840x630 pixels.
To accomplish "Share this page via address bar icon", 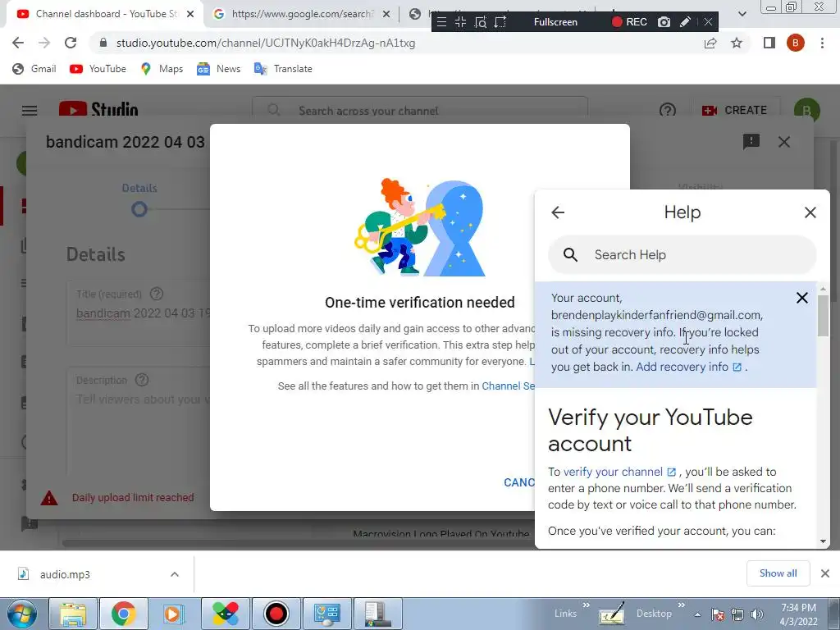I will tap(710, 43).
